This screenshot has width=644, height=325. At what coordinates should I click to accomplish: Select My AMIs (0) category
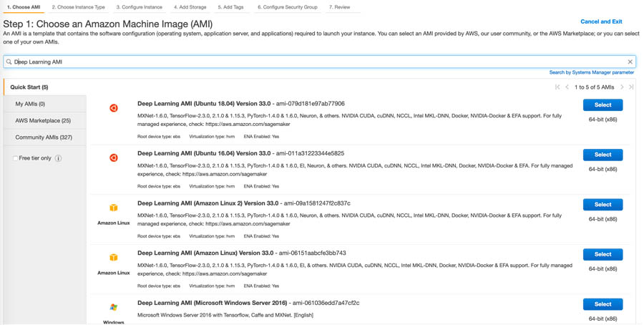(45, 104)
